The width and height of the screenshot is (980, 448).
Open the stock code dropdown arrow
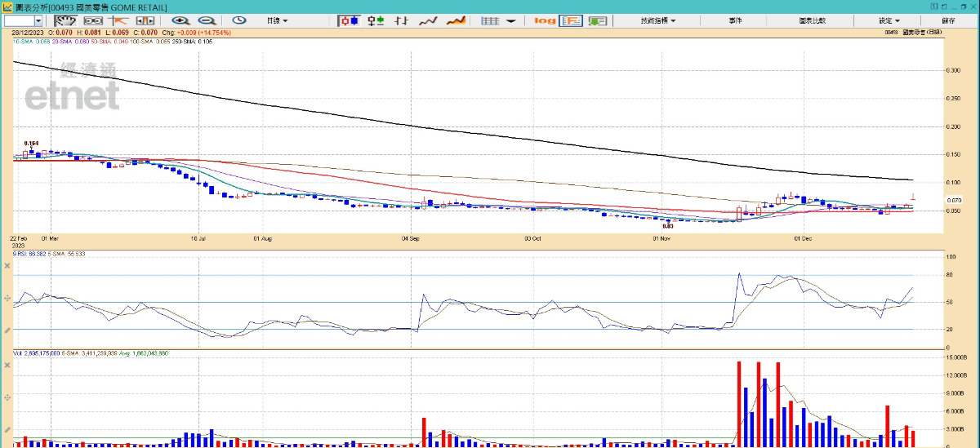pyautogui.click(x=38, y=20)
